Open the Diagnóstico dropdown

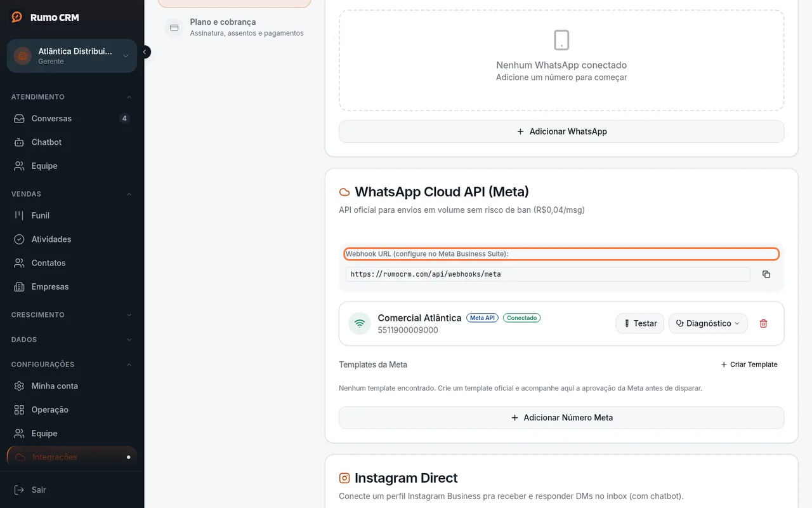708,323
